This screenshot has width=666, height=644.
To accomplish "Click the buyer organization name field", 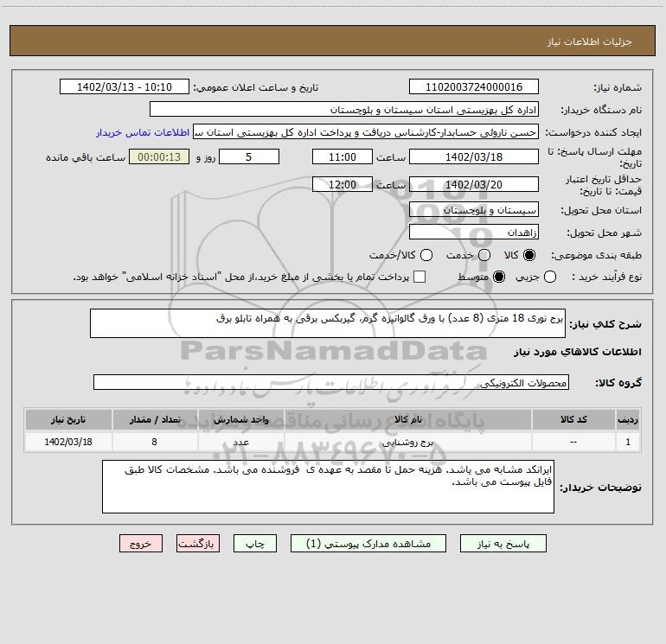I will pyautogui.click(x=344, y=109).
